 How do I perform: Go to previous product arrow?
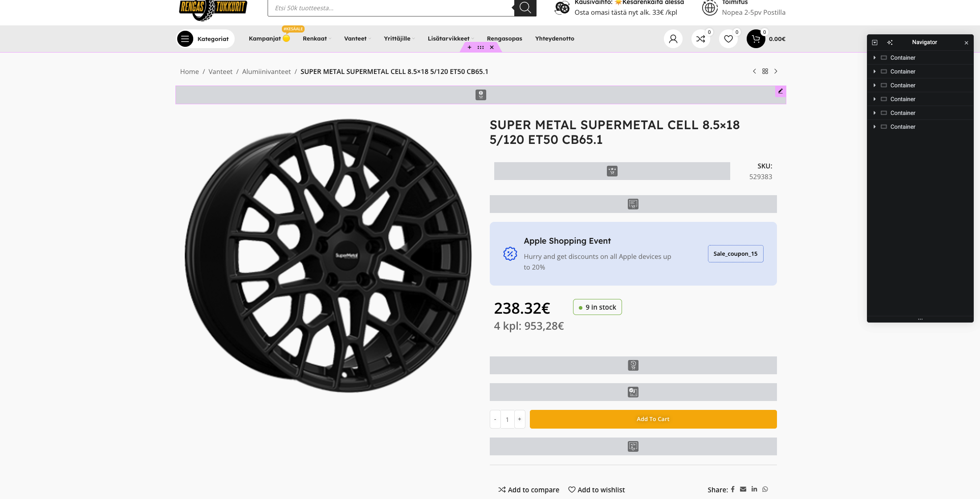click(754, 71)
